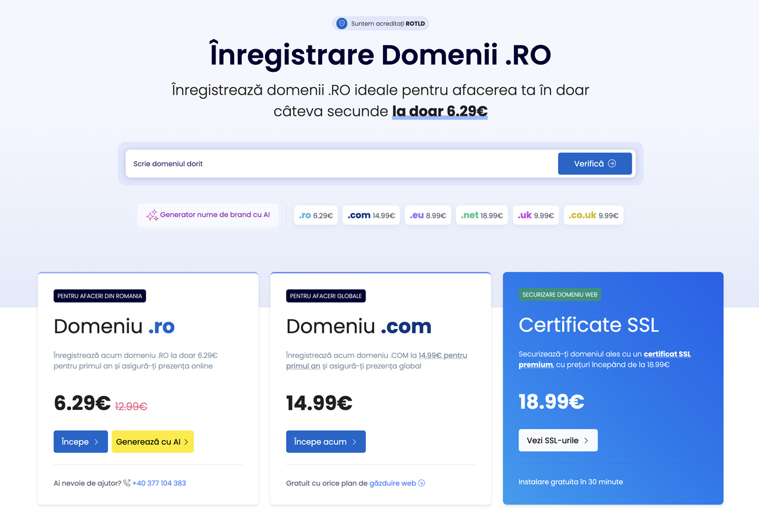This screenshot has height=532, width=759.
Task: Select the .uk 9.99€ domain chip
Action: (536, 215)
